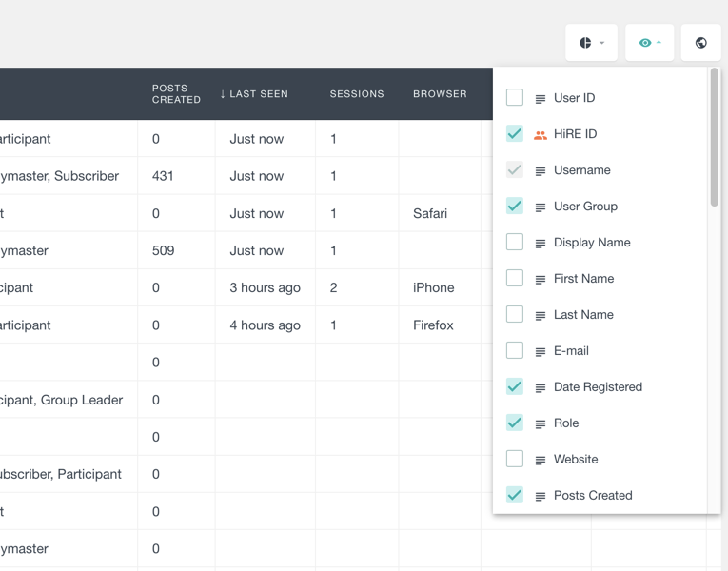
Task: Click the '4 hours ago' cell
Action: (266, 325)
